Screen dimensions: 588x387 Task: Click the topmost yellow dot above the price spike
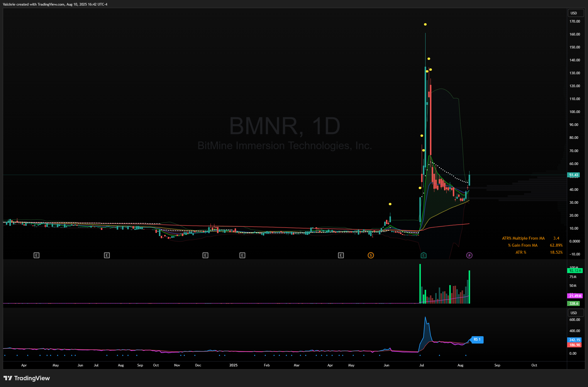[x=425, y=24]
